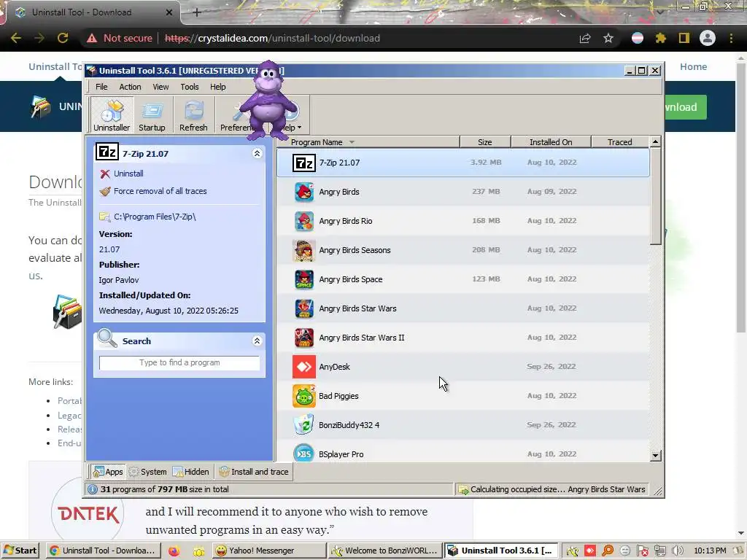Share this page from the address bar
Image resolution: width=747 pixels, height=560 pixels.
coord(585,38)
